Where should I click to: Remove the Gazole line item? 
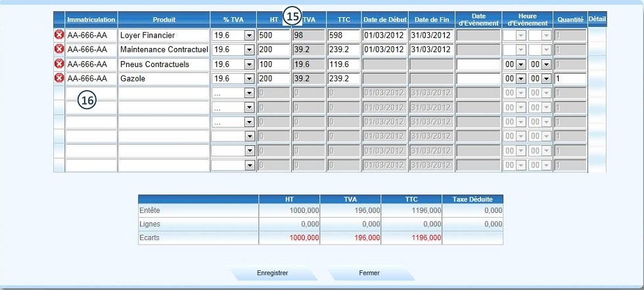pos(59,78)
